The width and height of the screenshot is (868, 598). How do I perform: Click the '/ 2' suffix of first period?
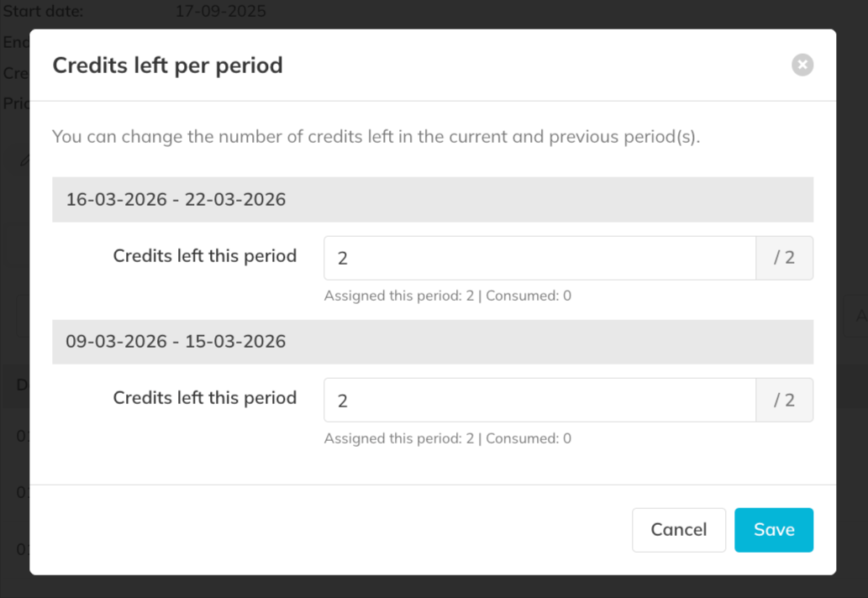tap(784, 258)
